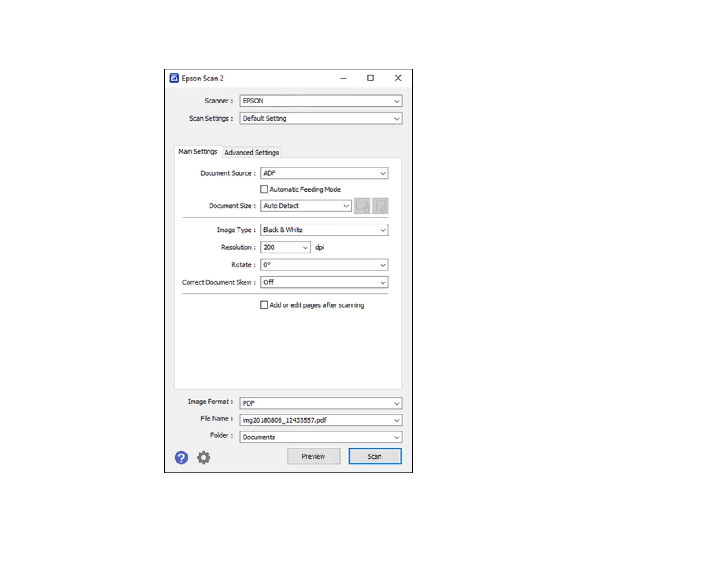Open the Image Type dropdown

click(324, 230)
